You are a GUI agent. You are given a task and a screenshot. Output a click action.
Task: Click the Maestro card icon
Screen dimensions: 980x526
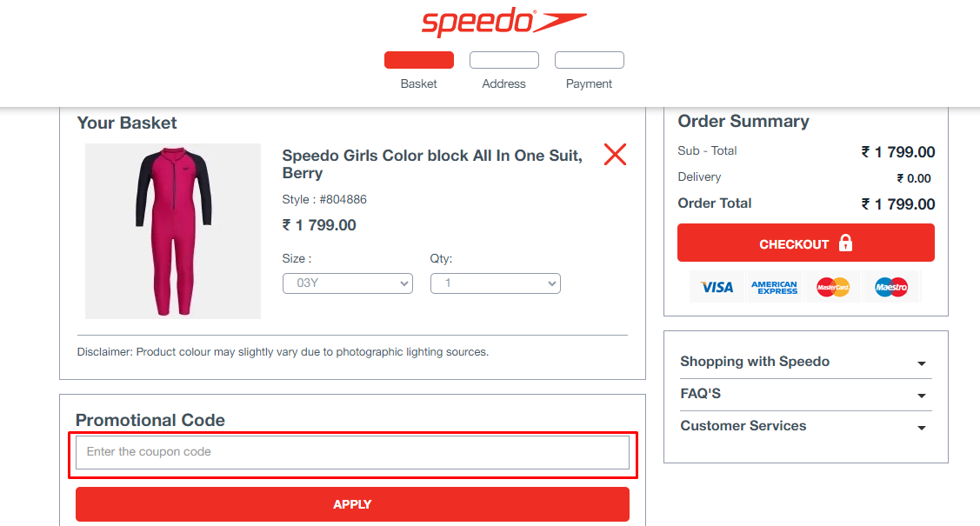pos(890,287)
